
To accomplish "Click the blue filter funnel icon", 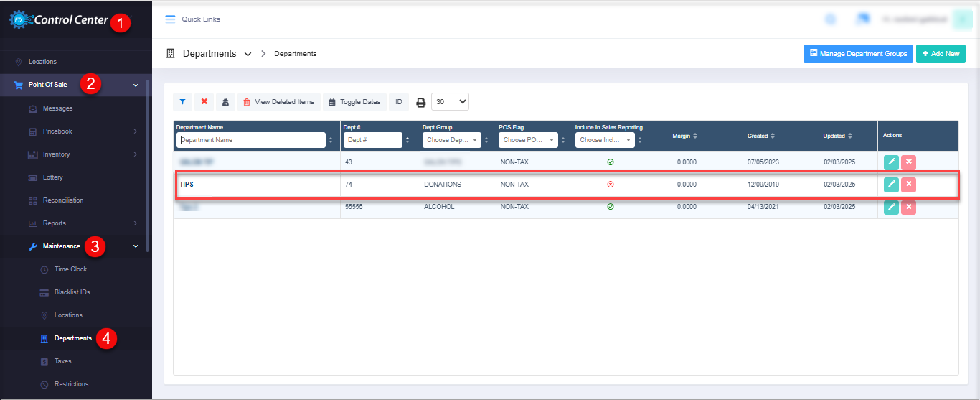I will click(182, 102).
